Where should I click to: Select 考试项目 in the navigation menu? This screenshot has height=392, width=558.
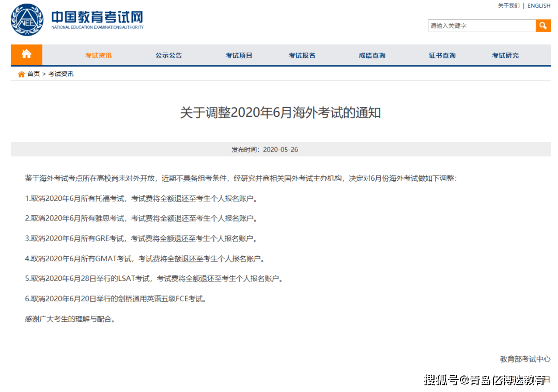tap(238, 55)
